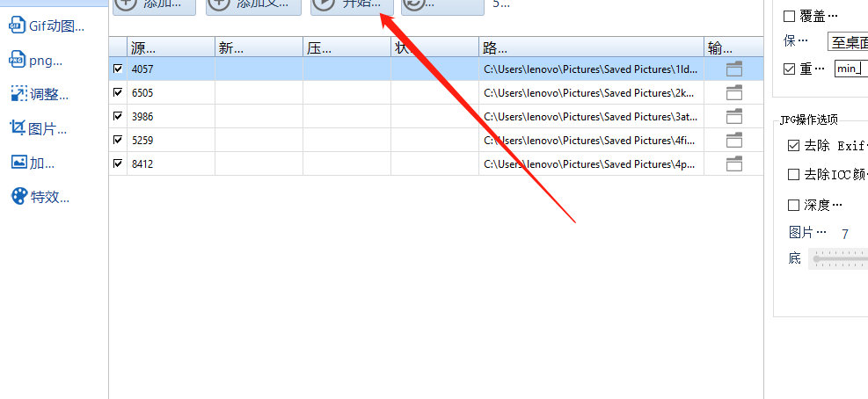Uncheck the checkbox for row 4057

tap(118, 69)
